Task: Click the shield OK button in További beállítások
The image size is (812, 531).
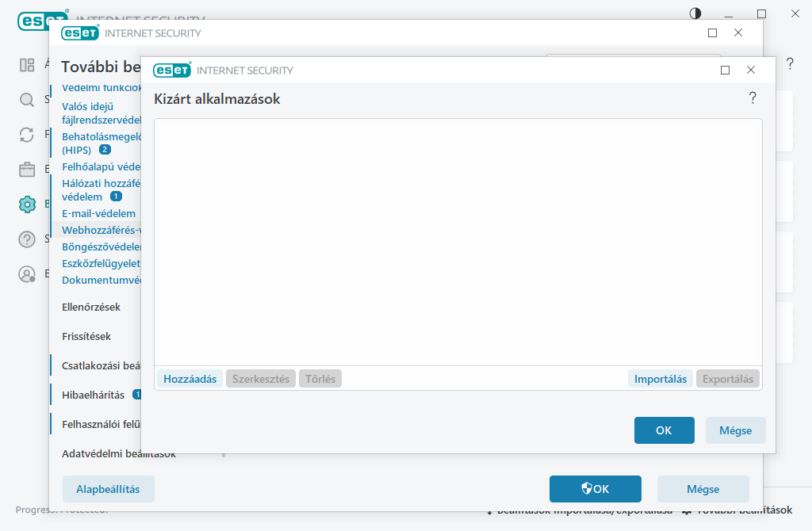Action: tap(596, 488)
